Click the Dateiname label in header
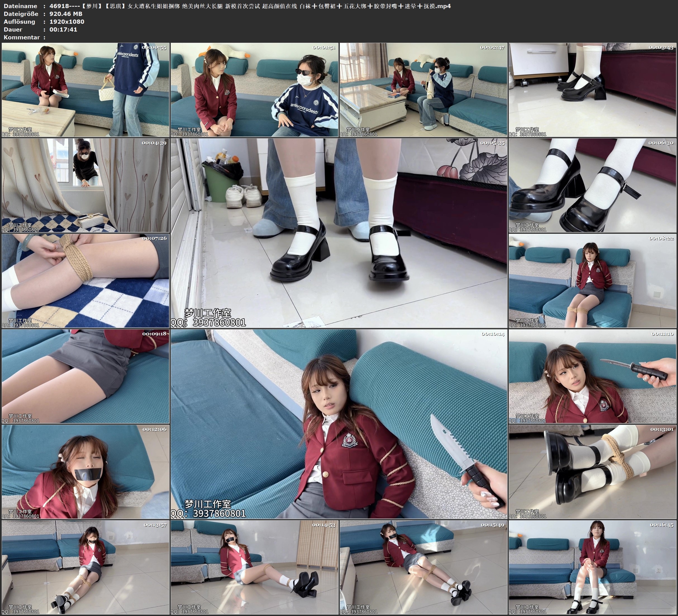Screen dimensions: 678x616 [20, 6]
